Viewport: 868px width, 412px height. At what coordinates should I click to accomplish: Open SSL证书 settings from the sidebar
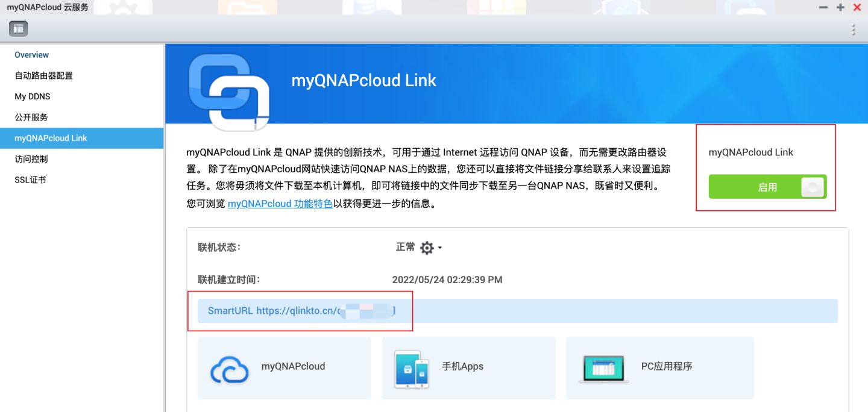point(30,179)
